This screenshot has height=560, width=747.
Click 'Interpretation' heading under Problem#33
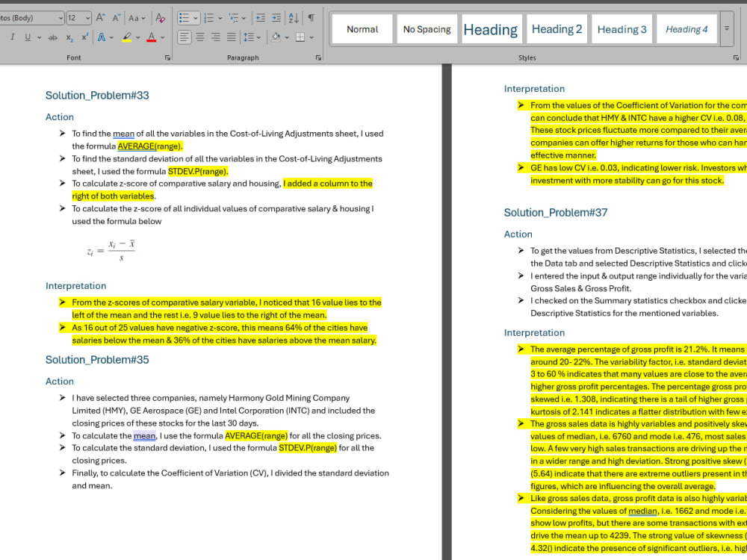click(75, 286)
